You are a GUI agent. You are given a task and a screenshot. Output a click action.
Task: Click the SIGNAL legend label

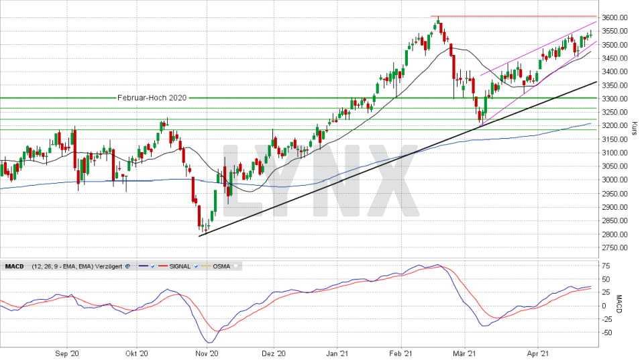click(x=180, y=266)
